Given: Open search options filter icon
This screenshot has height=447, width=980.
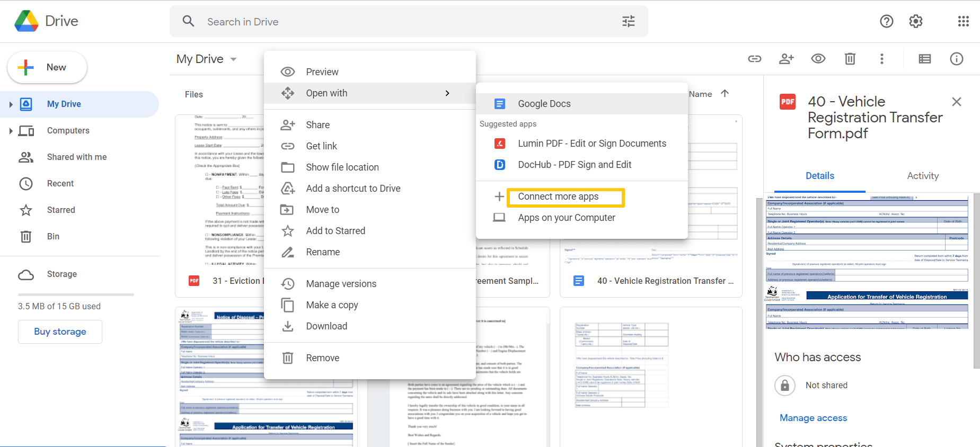Looking at the screenshot, I should coord(629,21).
